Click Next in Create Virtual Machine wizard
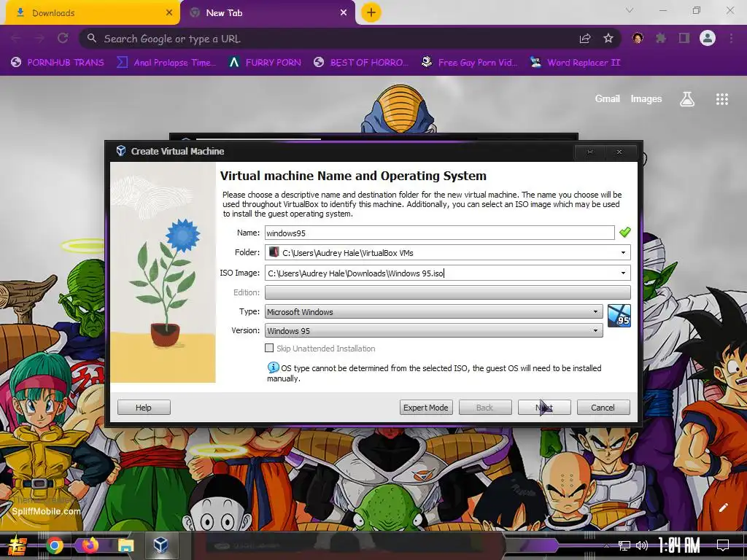This screenshot has width=747, height=560. (x=544, y=408)
